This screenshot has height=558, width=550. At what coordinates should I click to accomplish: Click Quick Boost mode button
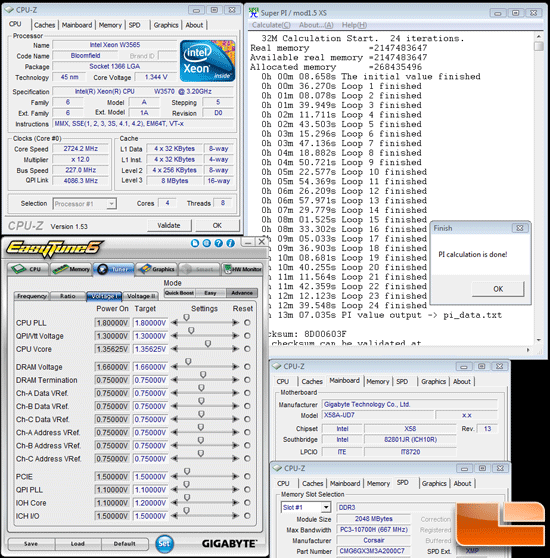point(179,293)
